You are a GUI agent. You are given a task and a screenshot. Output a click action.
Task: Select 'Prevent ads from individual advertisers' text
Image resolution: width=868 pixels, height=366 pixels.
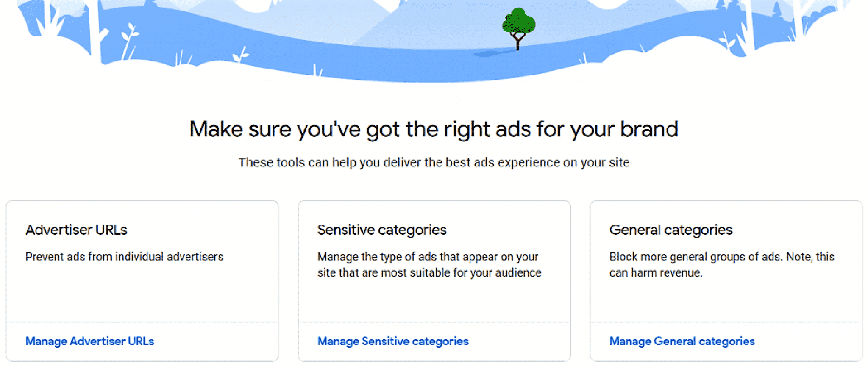tap(124, 257)
